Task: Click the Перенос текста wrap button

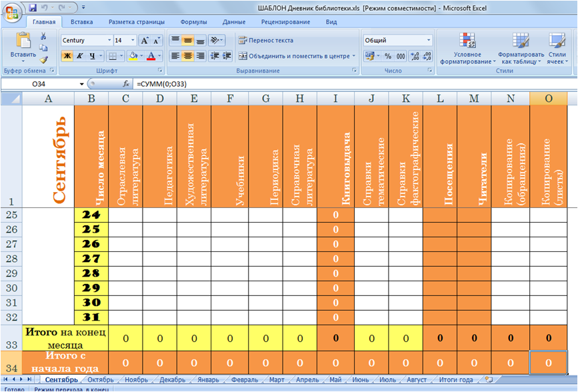Action: pyautogui.click(x=266, y=40)
